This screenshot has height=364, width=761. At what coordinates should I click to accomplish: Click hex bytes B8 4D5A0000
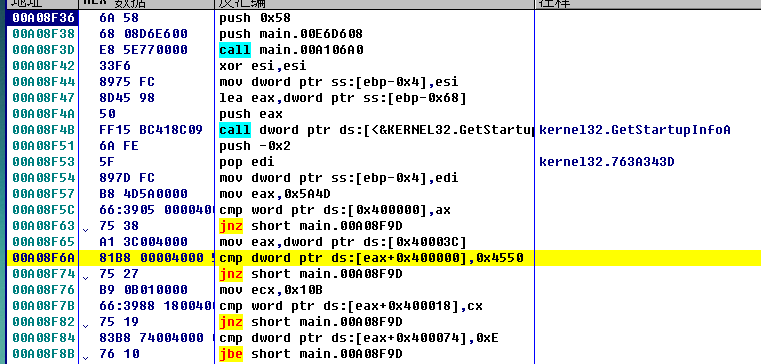(143, 194)
